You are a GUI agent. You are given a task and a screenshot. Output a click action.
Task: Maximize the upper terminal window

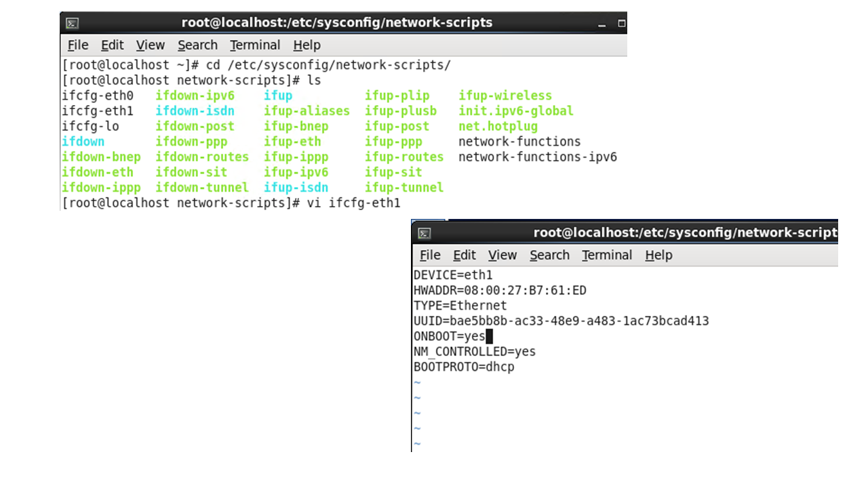(x=620, y=24)
